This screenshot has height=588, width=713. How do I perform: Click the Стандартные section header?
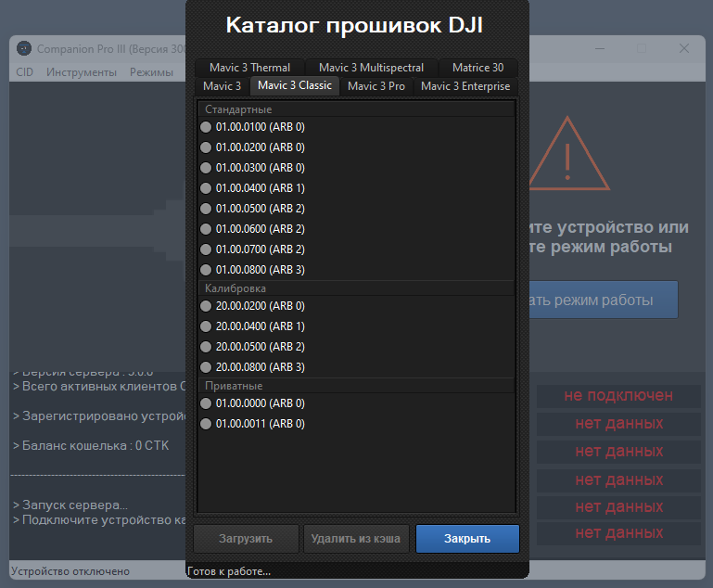tap(356, 109)
